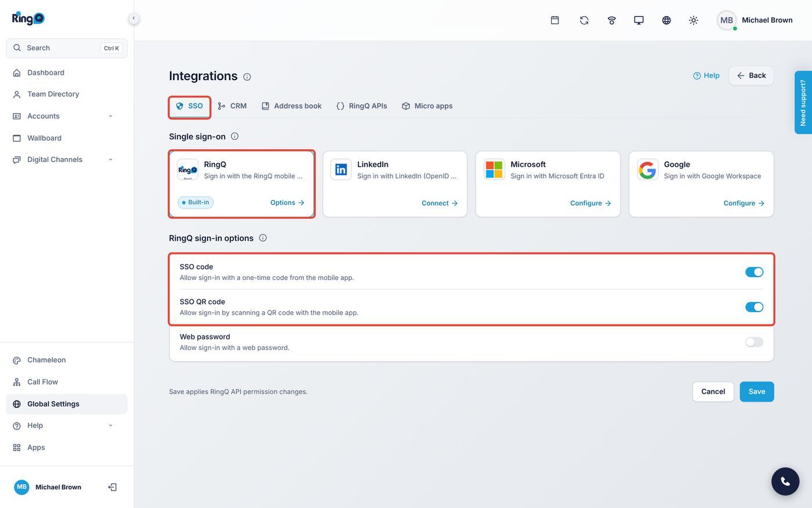Switch to the CRM tab
Screen dimensions: 812x508
click(x=232, y=106)
